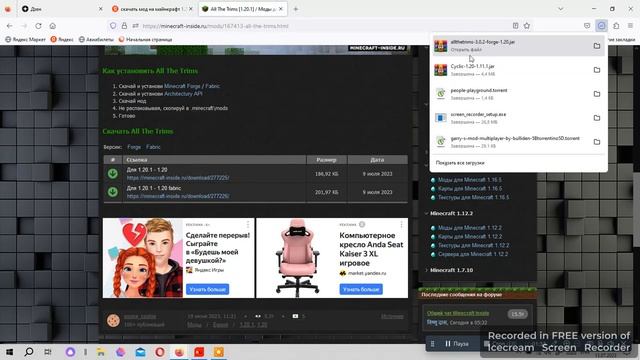Select the All The Trims [1.20.1] tab

click(242, 9)
